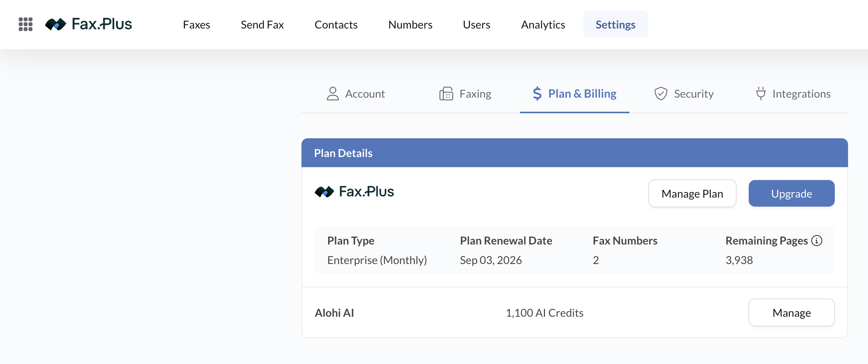Click the Security shield icon

pyautogui.click(x=661, y=94)
